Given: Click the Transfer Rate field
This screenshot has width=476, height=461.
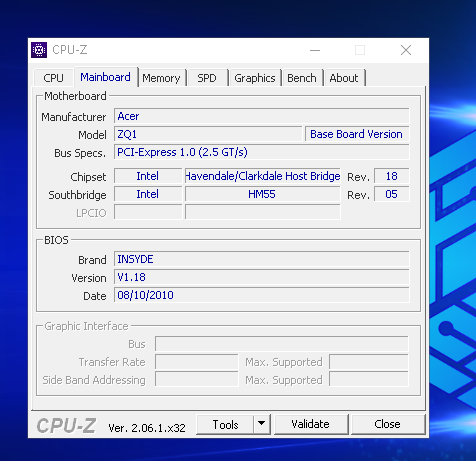Looking at the screenshot, I should pos(197,362).
